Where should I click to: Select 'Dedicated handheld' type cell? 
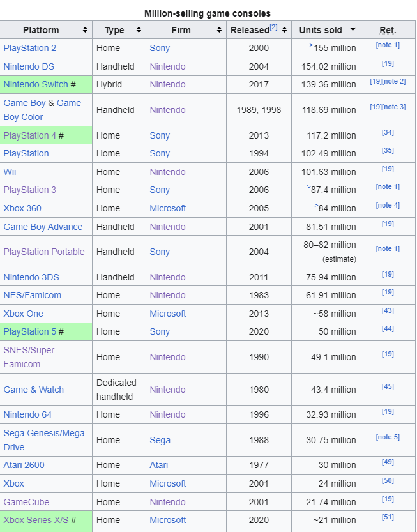pos(119,390)
